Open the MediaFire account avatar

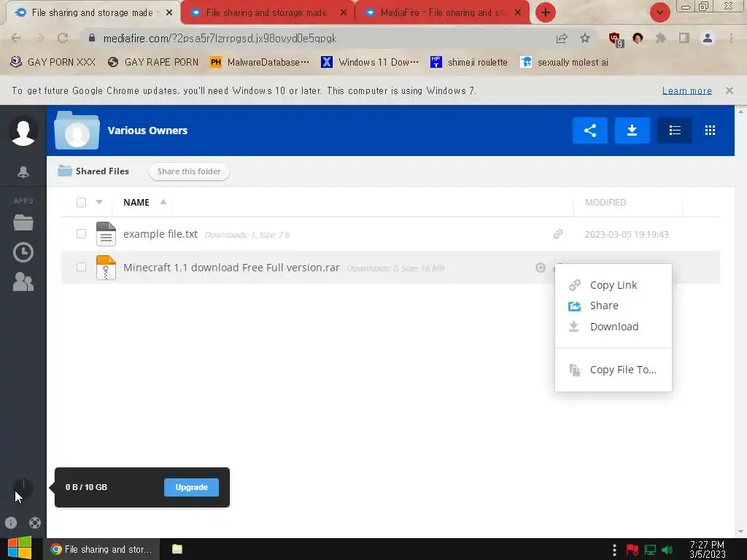(x=23, y=131)
